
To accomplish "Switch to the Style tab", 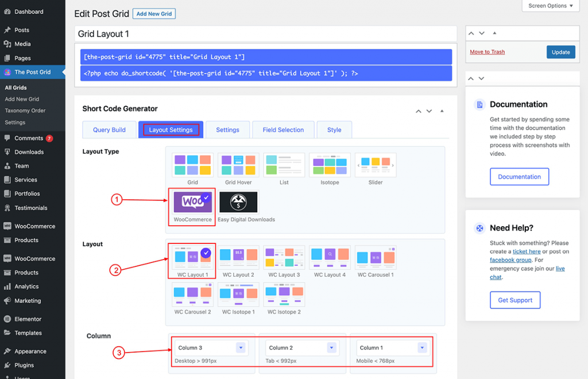I will [x=334, y=130].
